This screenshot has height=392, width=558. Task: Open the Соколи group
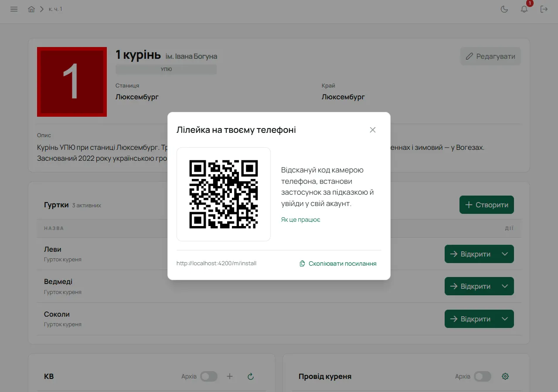pyautogui.click(x=470, y=319)
